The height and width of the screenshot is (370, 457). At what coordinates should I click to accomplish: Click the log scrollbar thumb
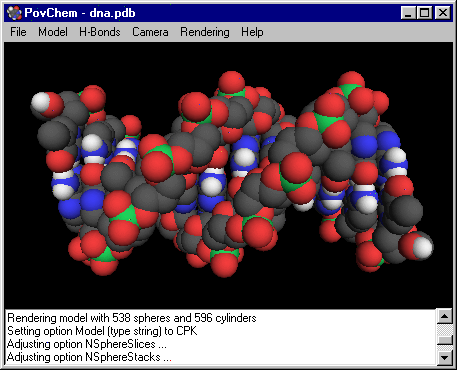[x=445, y=340]
